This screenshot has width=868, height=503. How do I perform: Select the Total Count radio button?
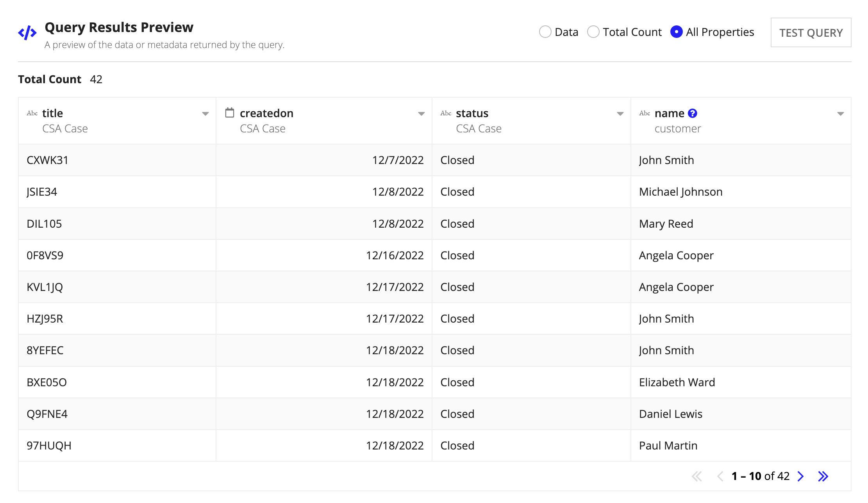[x=593, y=32]
